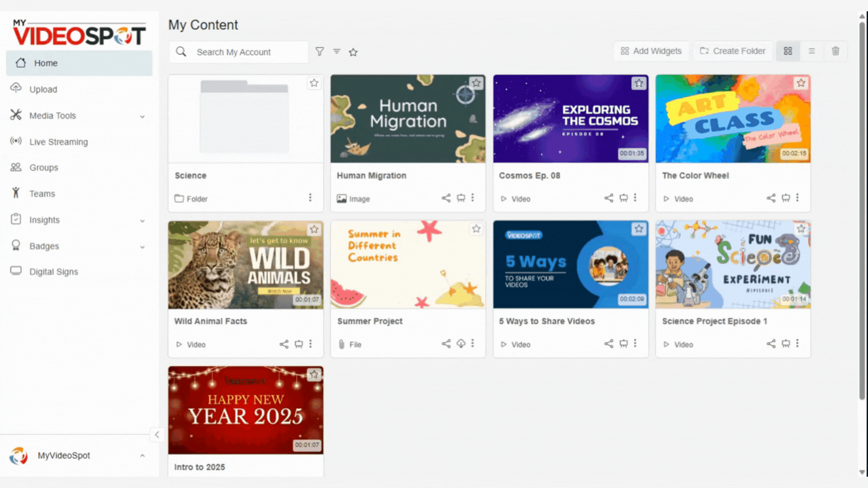
Task: Click the trash bin icon in toolbar
Action: coord(835,51)
